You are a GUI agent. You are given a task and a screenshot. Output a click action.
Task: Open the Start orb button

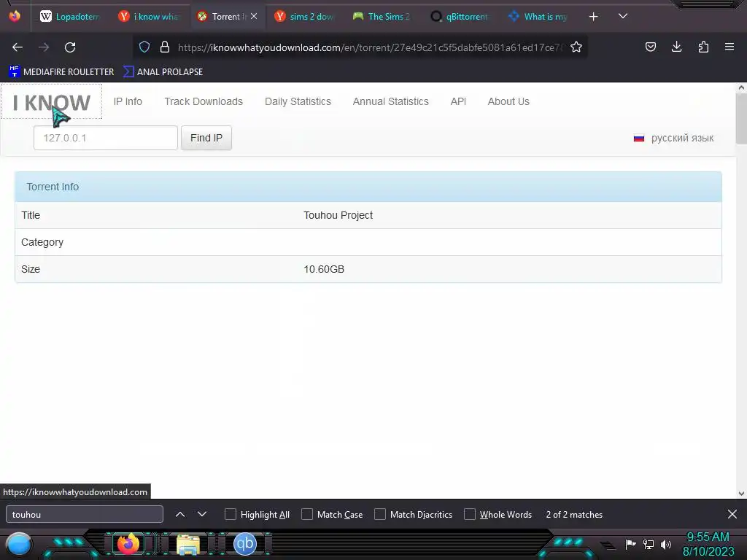point(19,545)
